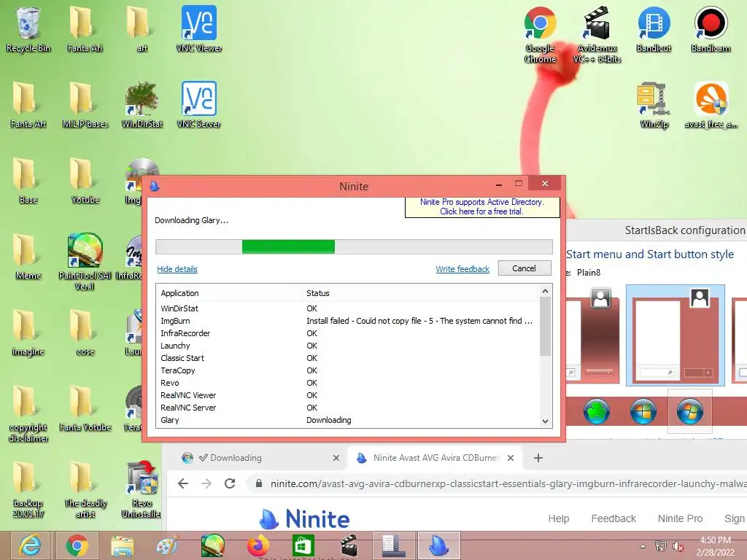The height and width of the screenshot is (560, 747).
Task: Select Windows 8 logo orb in StartIsBack
Action: pyautogui.click(x=643, y=411)
